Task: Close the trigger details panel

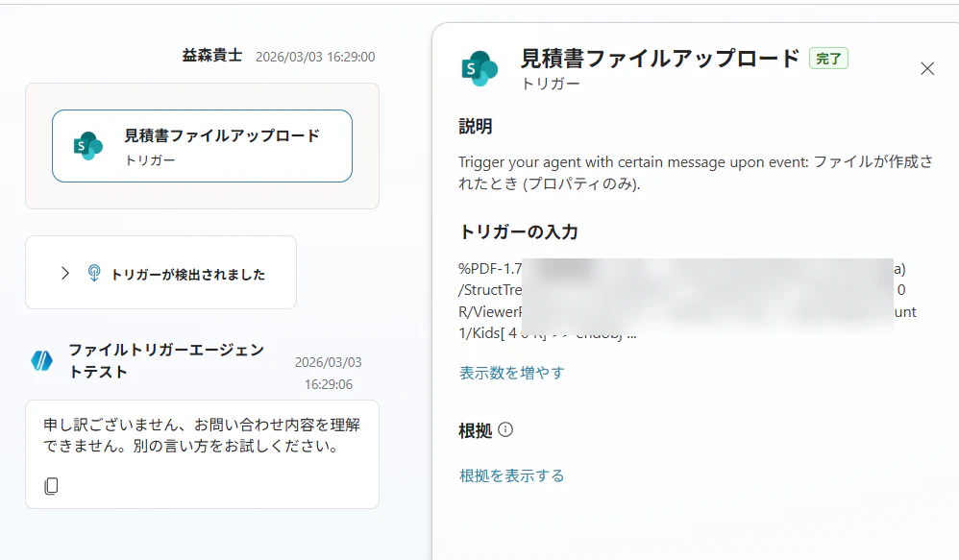Action: tap(927, 68)
